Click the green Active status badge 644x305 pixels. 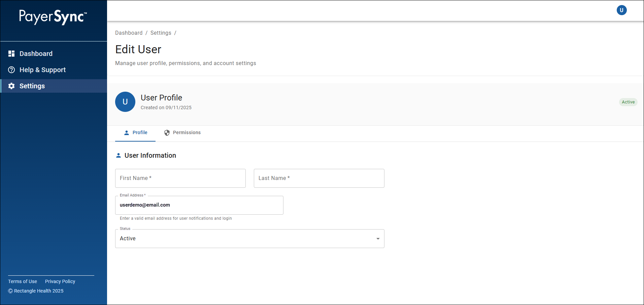628,102
